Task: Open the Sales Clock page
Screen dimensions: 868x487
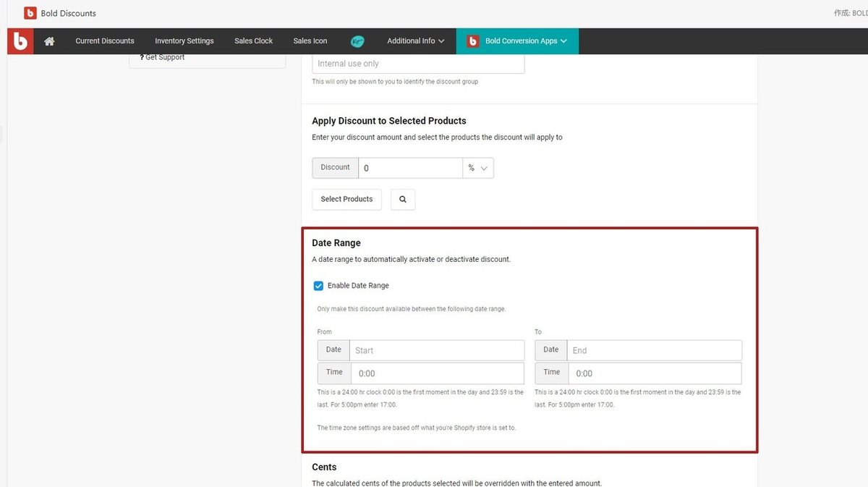Action: click(253, 41)
